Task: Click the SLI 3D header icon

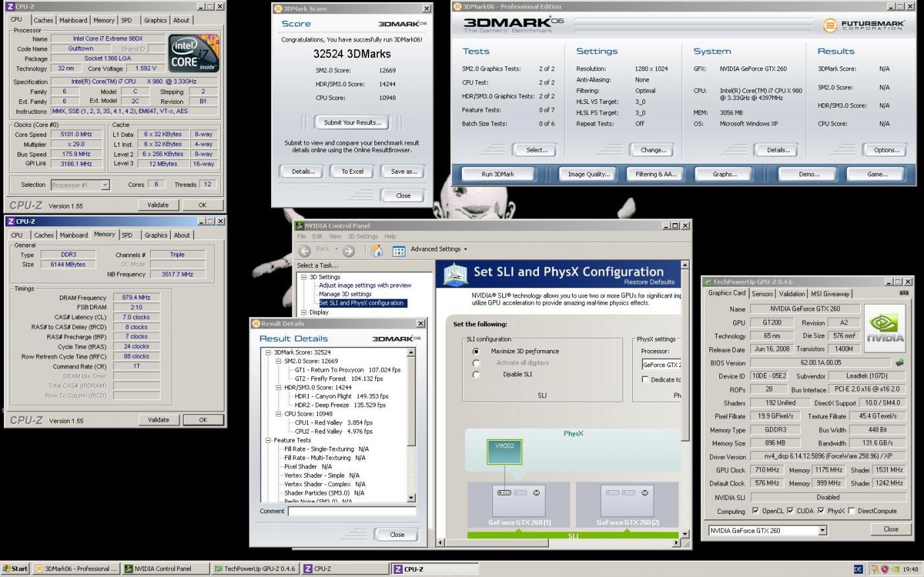Action: pyautogui.click(x=455, y=275)
